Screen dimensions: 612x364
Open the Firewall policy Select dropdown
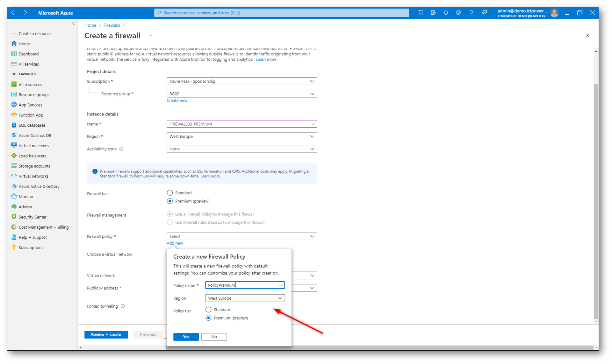click(242, 236)
